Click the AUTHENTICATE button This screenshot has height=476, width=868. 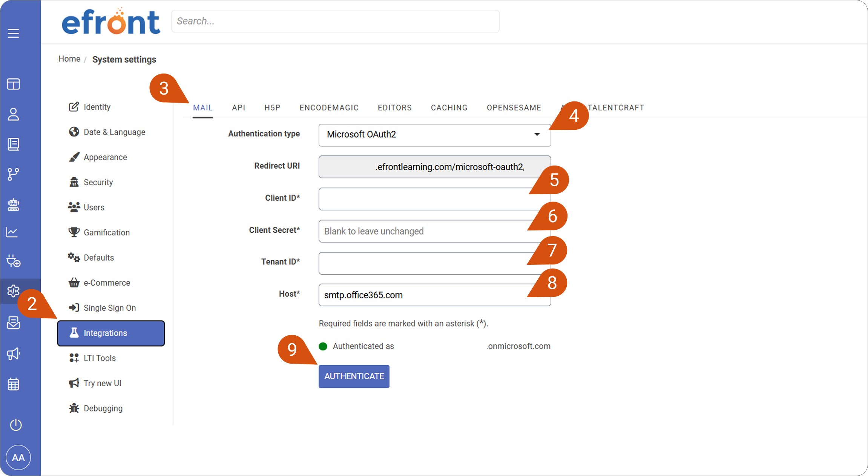[354, 376]
